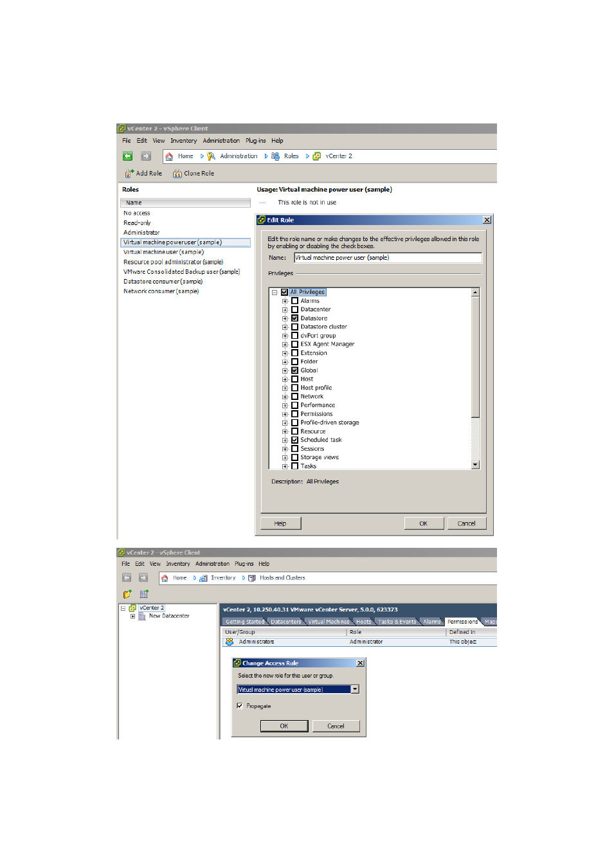Viewport: 614px width, 868px height.
Task: Select the Read-only role in Roles list
Action: (x=137, y=223)
